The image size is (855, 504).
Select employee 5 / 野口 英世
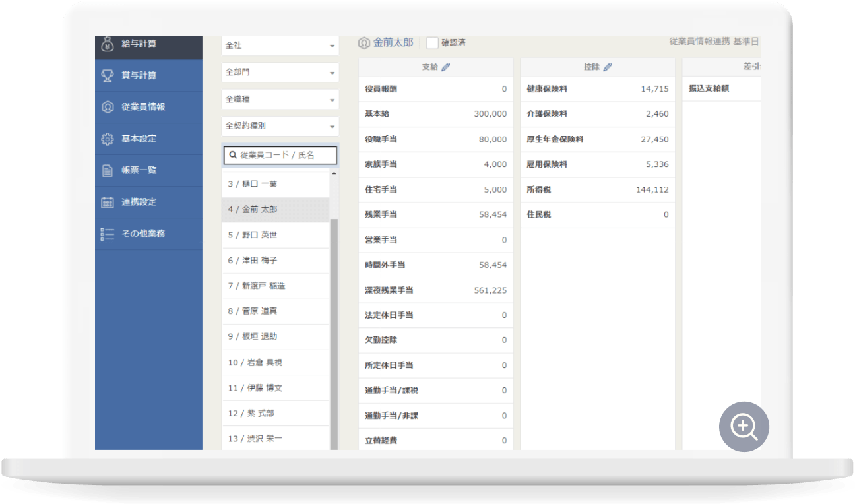(275, 235)
